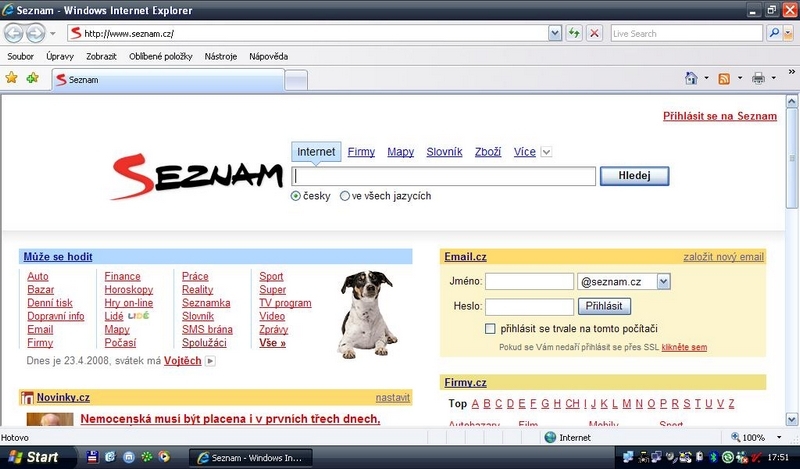Click the Home page icon
Screen dimensions: 800x469
(690, 78)
